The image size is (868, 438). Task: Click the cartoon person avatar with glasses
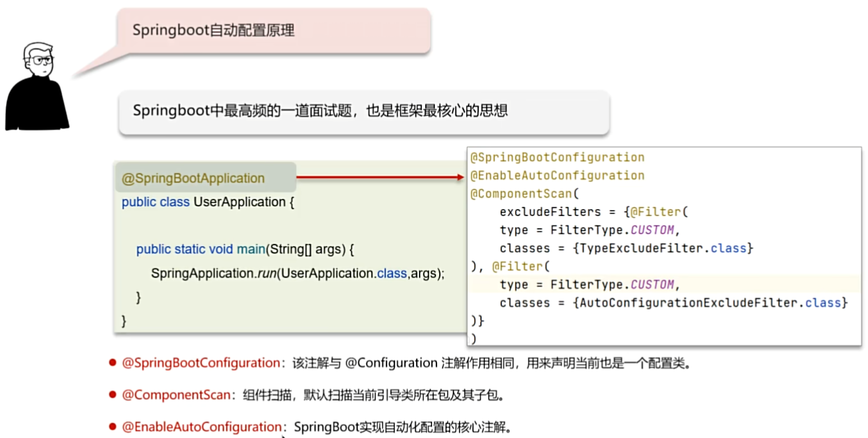[x=37, y=87]
